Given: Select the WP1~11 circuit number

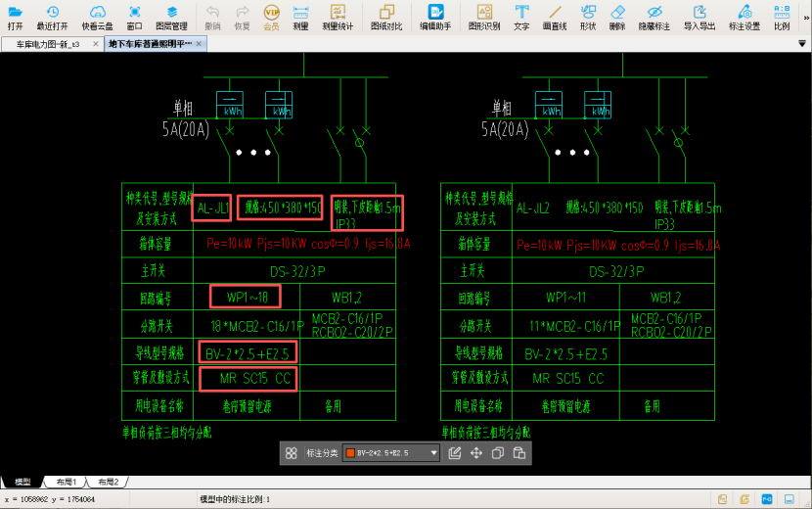Looking at the screenshot, I should (565, 297).
